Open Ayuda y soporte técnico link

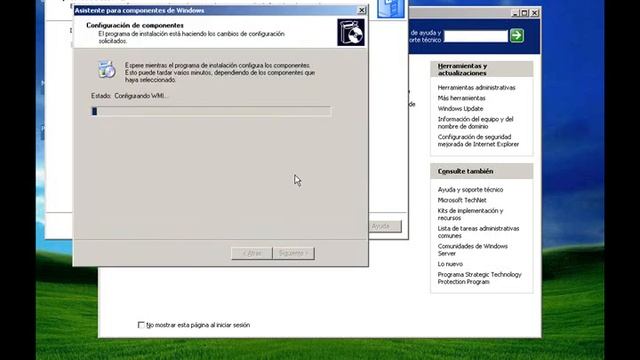470,189
